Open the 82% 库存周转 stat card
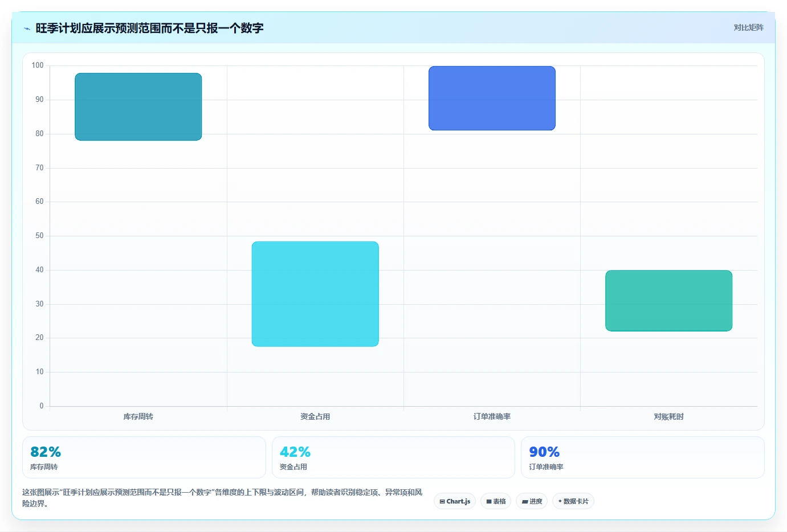 tap(144, 457)
